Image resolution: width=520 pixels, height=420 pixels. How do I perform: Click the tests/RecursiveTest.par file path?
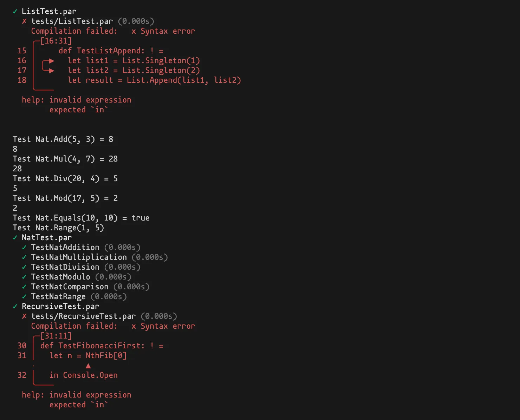pos(83,316)
